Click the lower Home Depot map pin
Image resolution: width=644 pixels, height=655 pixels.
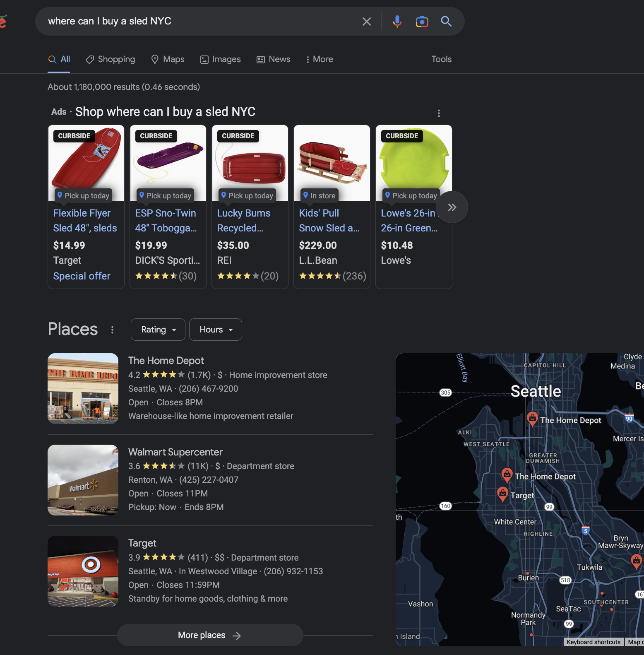(507, 475)
